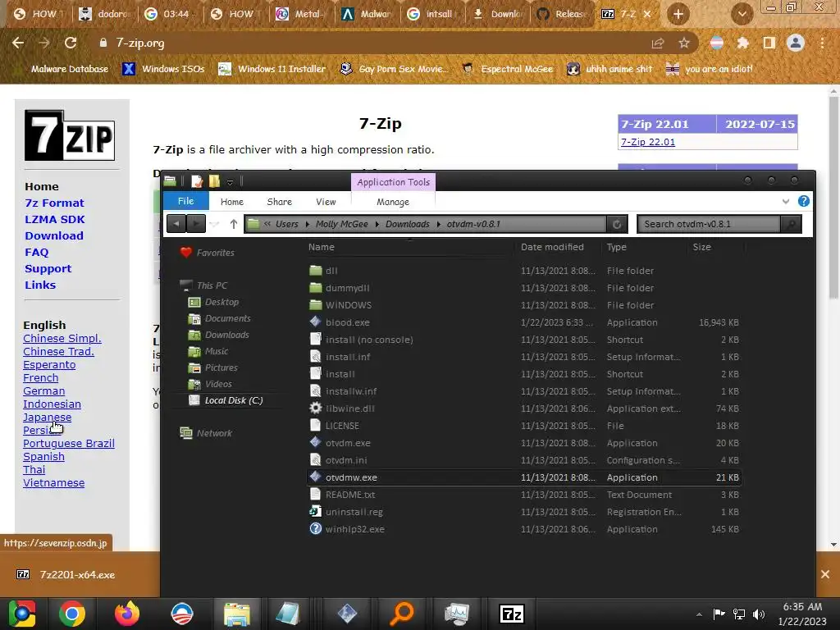Switch to the Share ribbon tab
Screen dimensions: 840x630
(x=279, y=202)
